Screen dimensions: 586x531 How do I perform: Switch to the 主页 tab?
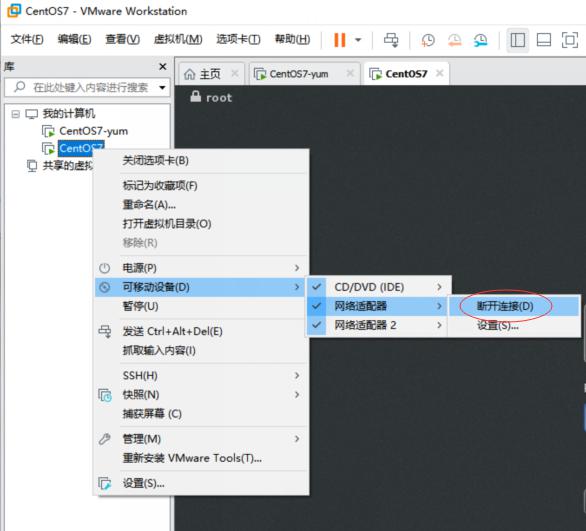(212, 74)
